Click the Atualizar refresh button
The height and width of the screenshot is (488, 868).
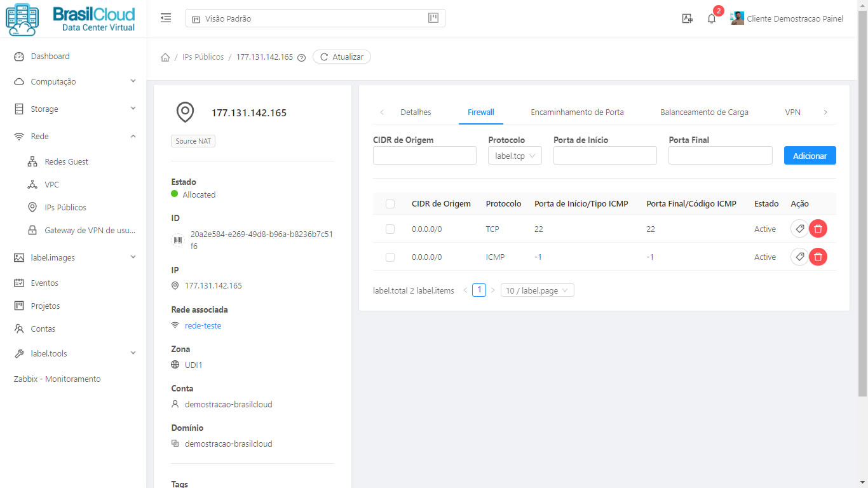pyautogui.click(x=342, y=57)
